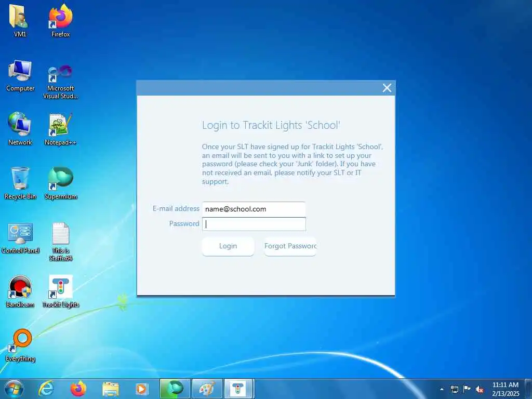Open the taskbar clock and date
Viewport: 532px width, 399px height.
click(x=505, y=389)
